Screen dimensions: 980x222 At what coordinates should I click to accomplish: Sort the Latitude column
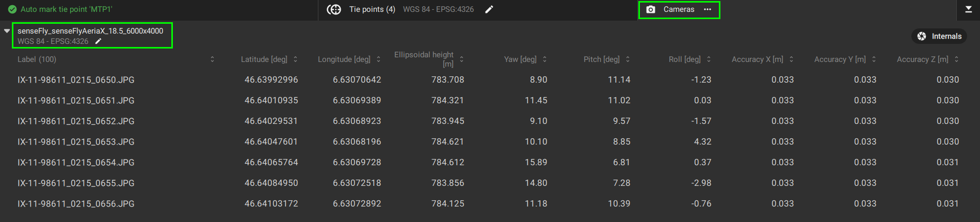coord(295,59)
